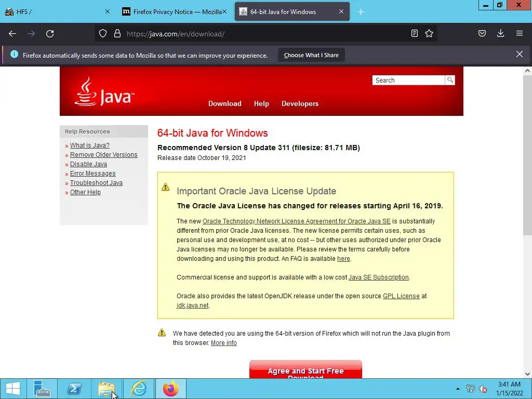Click the forward navigation arrow

(x=31, y=34)
